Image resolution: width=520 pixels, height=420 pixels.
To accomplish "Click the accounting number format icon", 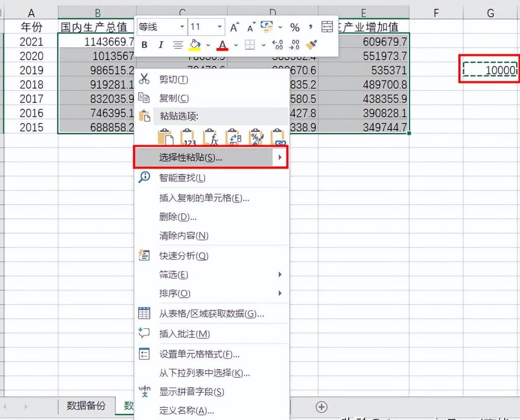I will point(267,27).
